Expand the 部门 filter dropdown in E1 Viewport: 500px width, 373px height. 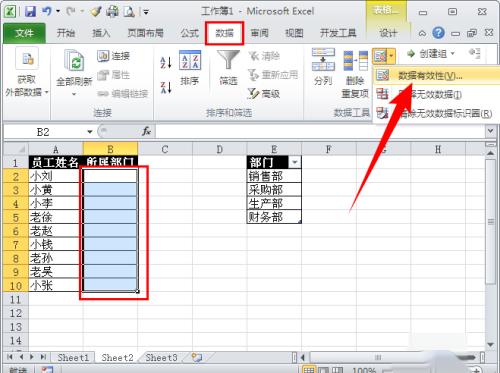tap(295, 162)
